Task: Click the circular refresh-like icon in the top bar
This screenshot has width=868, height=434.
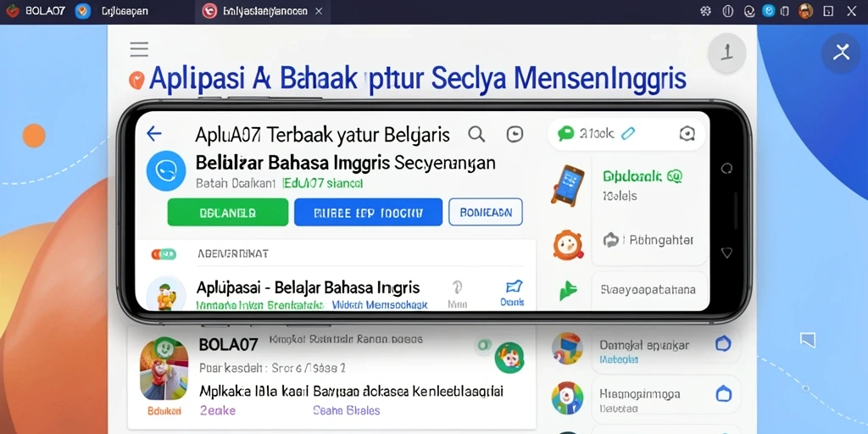Action: [x=749, y=11]
